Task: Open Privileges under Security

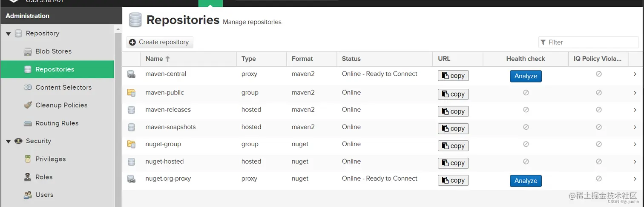Action: (57, 159)
